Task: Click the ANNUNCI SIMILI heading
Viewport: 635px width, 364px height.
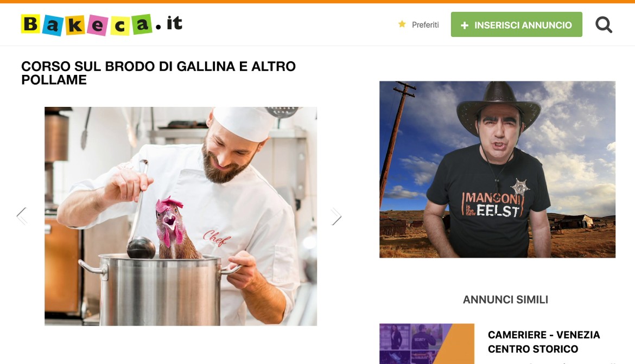Action: (x=505, y=299)
